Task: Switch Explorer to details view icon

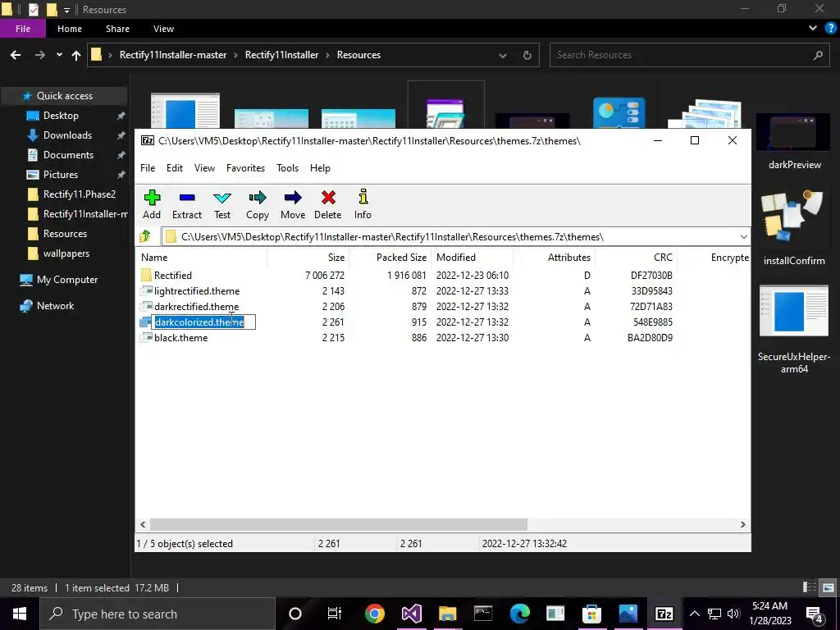Action: point(810,587)
